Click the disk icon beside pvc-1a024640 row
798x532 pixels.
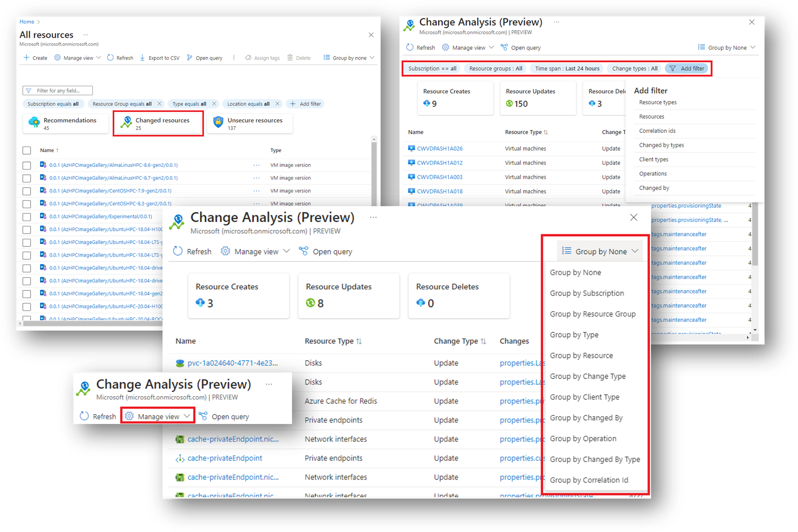(x=180, y=363)
